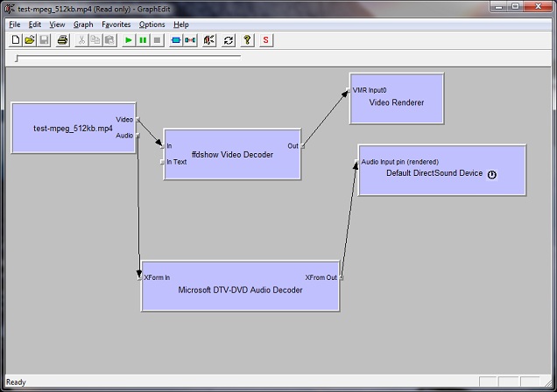The height and width of the screenshot is (392, 557).
Task: Open the Graph menu
Action: [x=83, y=24]
